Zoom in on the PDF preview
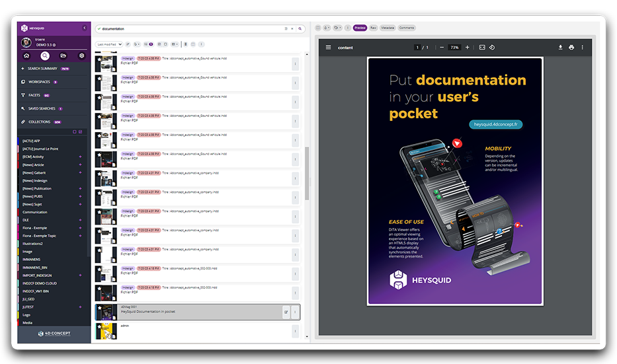 (467, 48)
